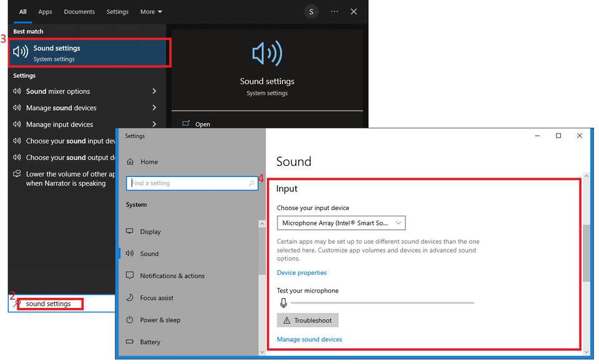Switch to the Apps search tab
This screenshot has height=364, width=599.
45,12
